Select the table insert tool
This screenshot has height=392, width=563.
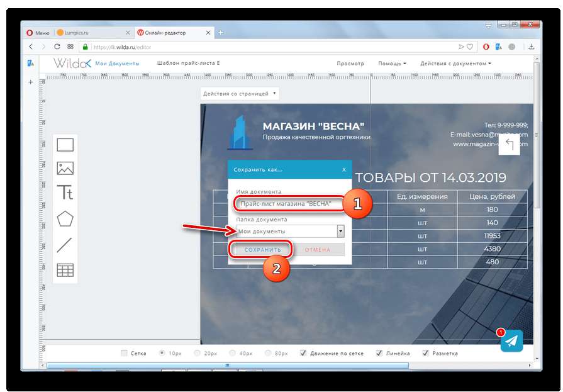point(65,270)
